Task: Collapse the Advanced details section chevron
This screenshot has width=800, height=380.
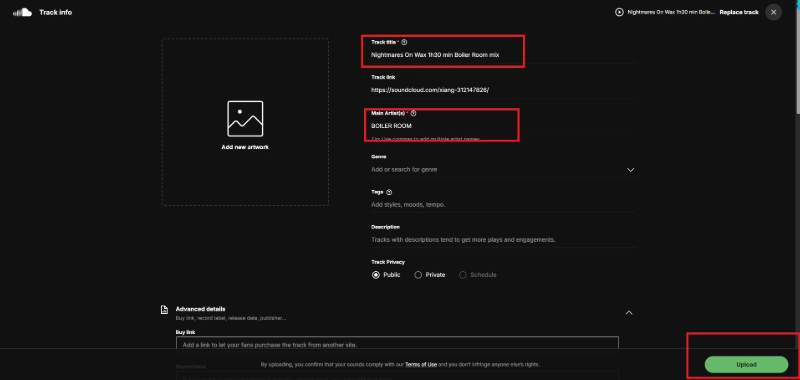Action: pos(629,312)
